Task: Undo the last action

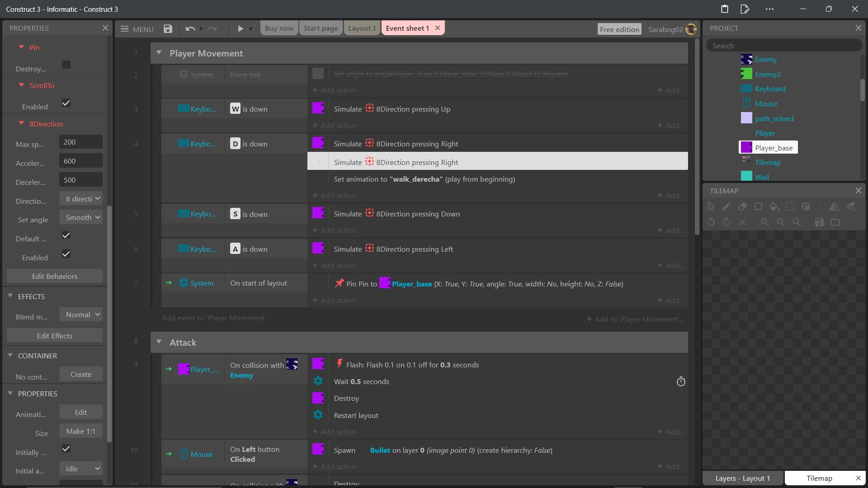Action: click(x=189, y=28)
